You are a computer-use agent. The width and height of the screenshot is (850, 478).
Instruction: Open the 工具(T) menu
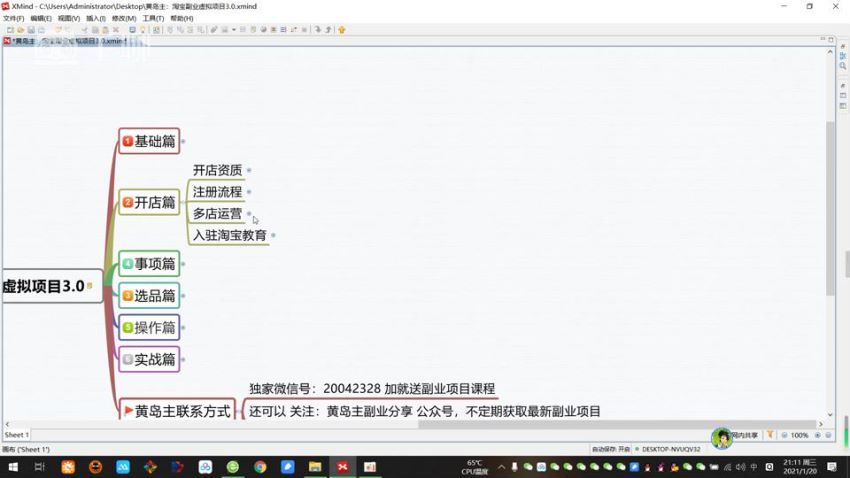coord(153,18)
